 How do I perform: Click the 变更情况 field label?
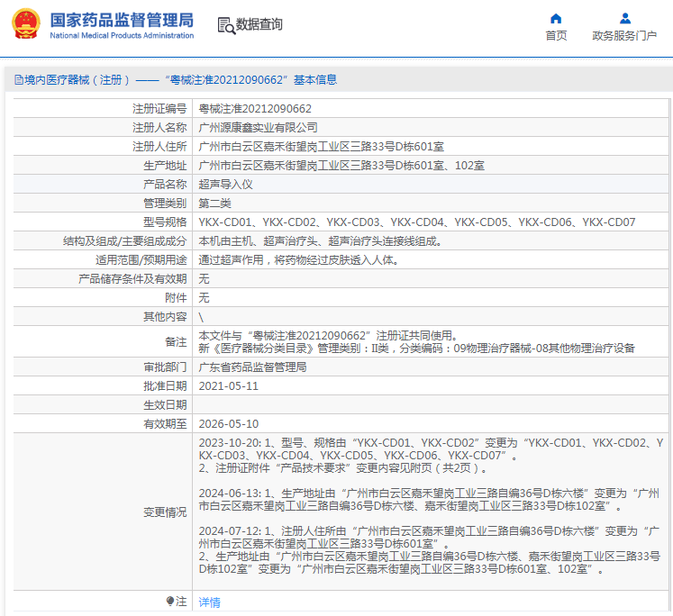click(x=165, y=512)
